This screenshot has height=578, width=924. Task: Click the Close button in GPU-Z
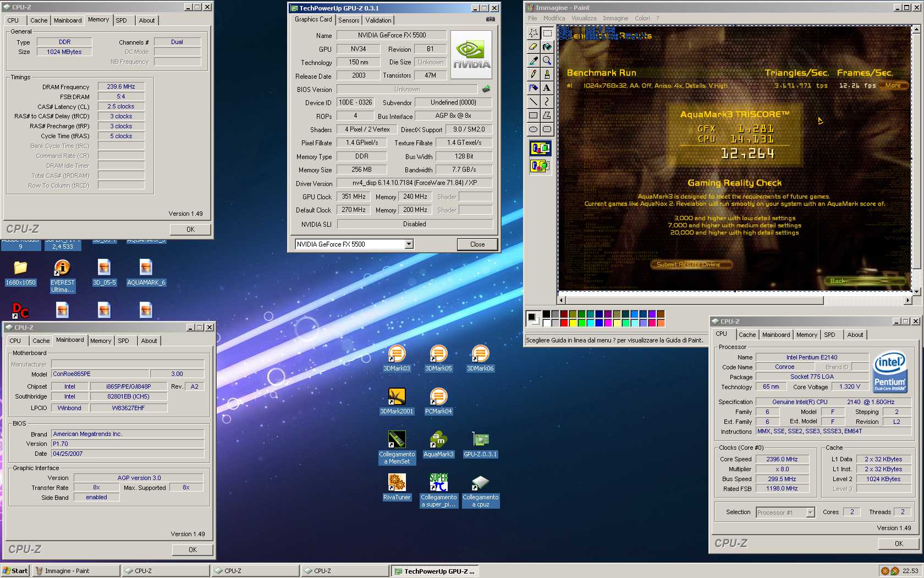(x=477, y=244)
